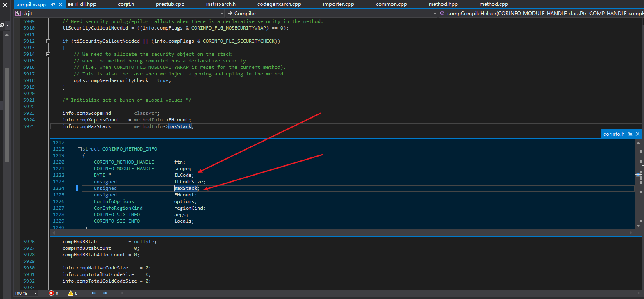This screenshot has width=644, height=299.
Task: Close the corinfo.h peek window
Action: coord(637,134)
